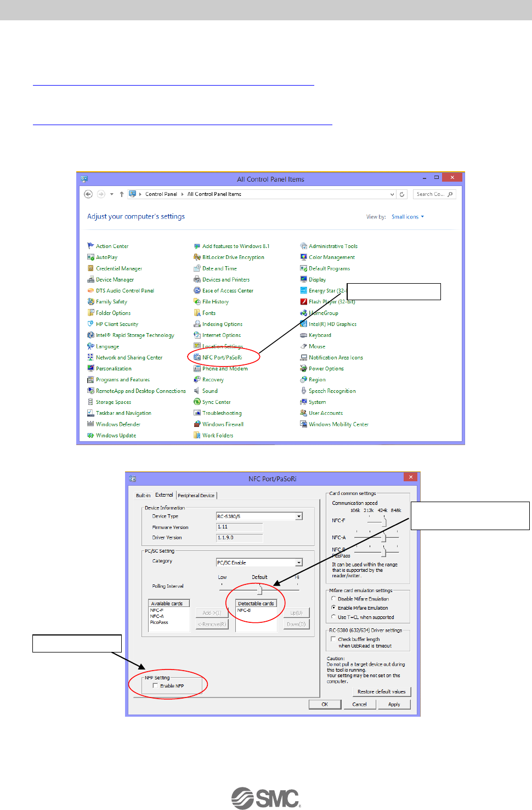Open Phone and Modem icon
Screen dimensions: 532x810
coord(197,368)
